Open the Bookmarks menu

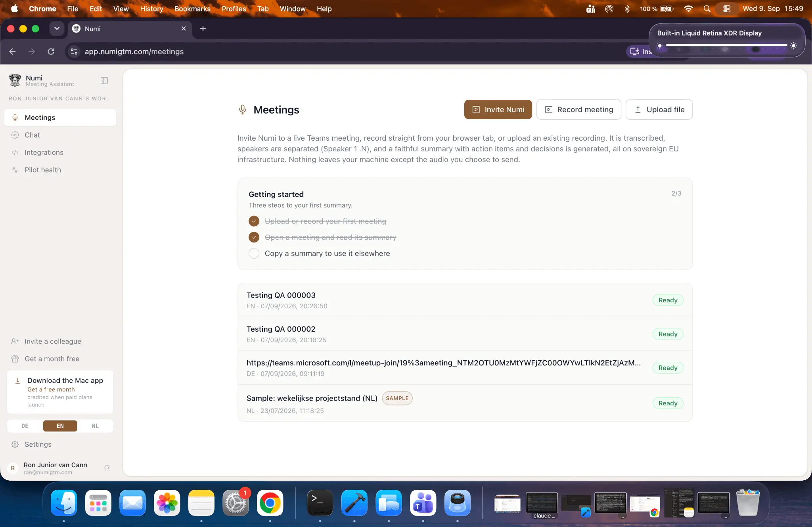click(x=192, y=9)
